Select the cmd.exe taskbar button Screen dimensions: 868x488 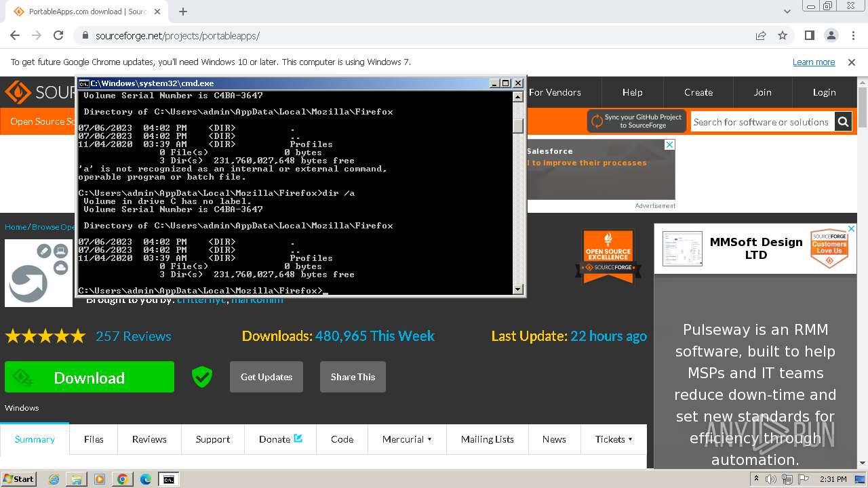point(169,479)
